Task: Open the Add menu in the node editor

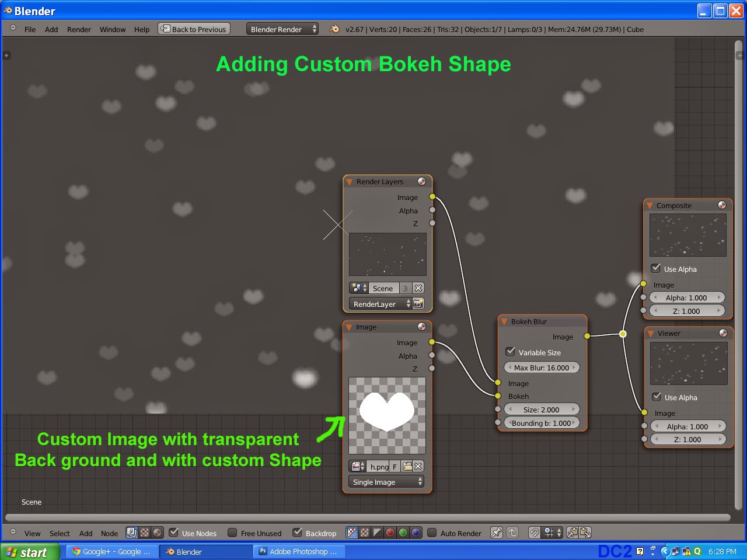Action: click(85, 533)
